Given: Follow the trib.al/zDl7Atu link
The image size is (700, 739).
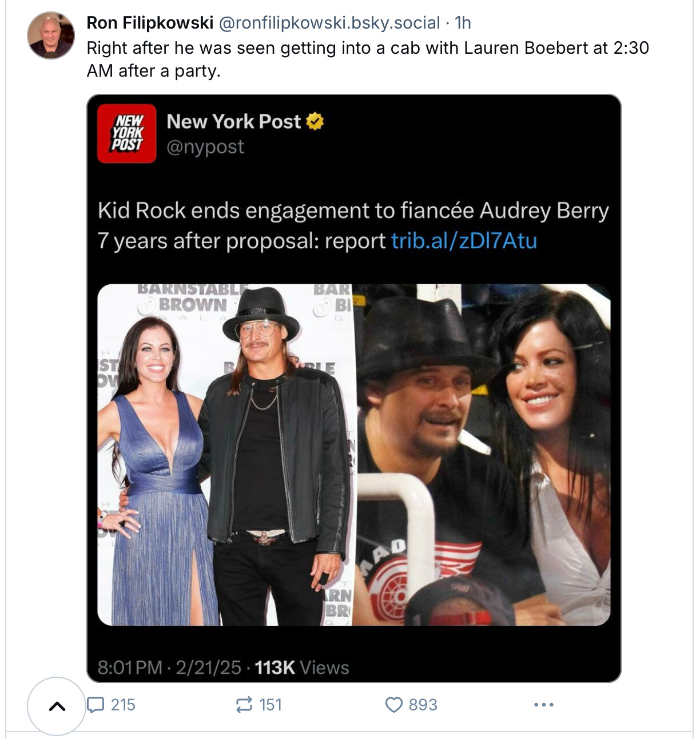Looking at the screenshot, I should pos(464,241).
